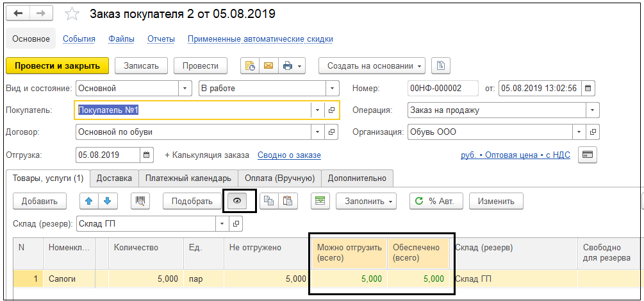This screenshot has width=644, height=301.
Task: Expand the Операция dropdown list
Action: [x=593, y=110]
